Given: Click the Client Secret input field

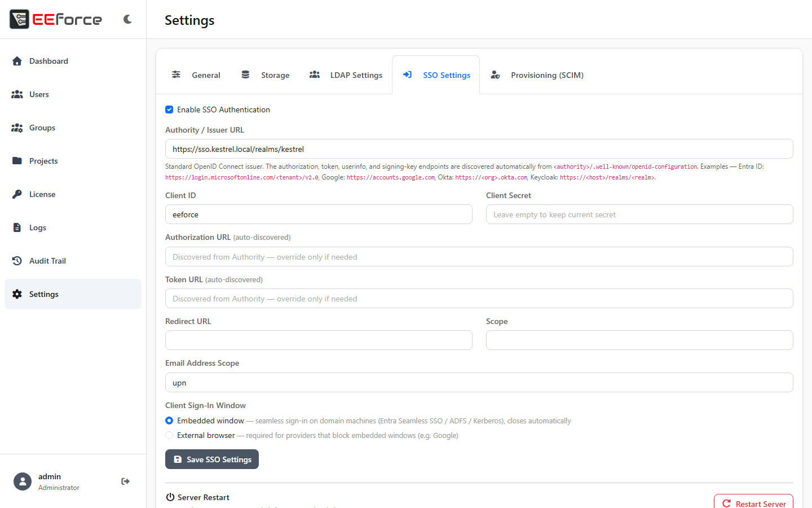Looking at the screenshot, I should (x=639, y=214).
